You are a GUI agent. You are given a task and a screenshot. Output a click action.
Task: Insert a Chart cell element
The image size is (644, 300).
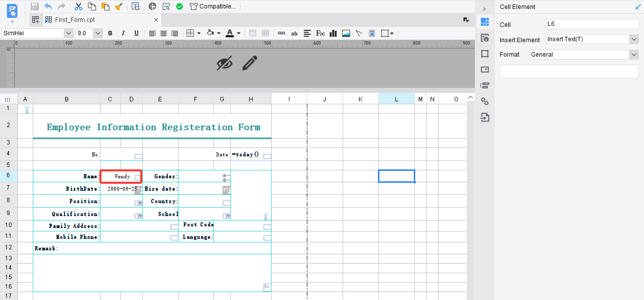(333, 33)
